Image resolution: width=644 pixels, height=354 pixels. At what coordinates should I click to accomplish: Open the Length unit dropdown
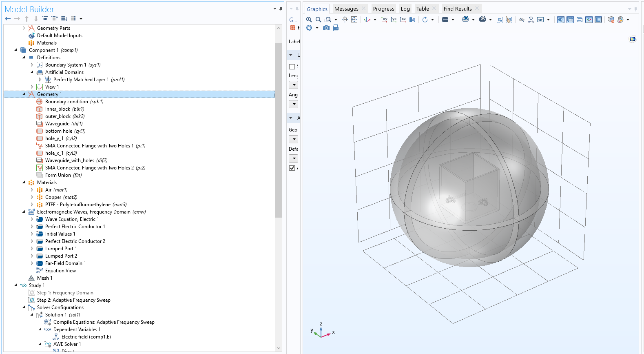[x=294, y=85]
